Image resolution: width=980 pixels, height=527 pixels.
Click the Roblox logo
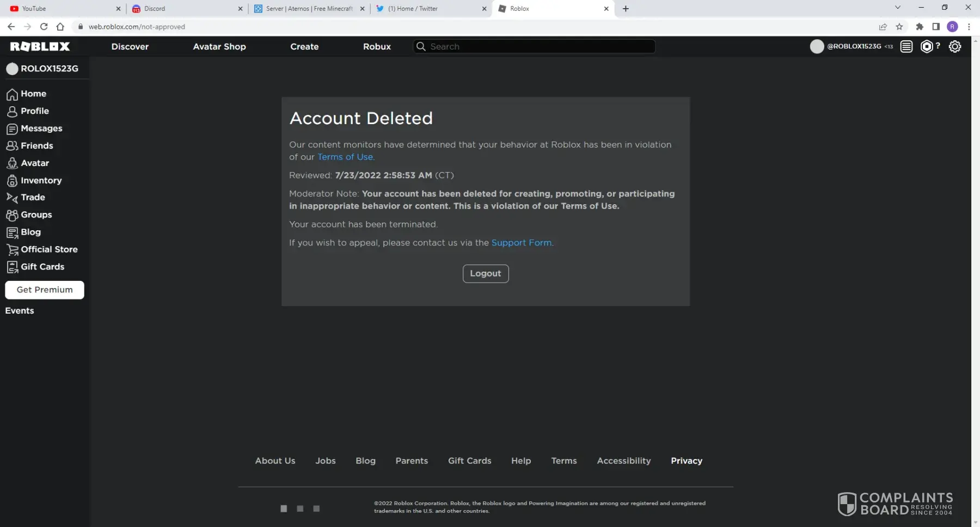coord(40,47)
